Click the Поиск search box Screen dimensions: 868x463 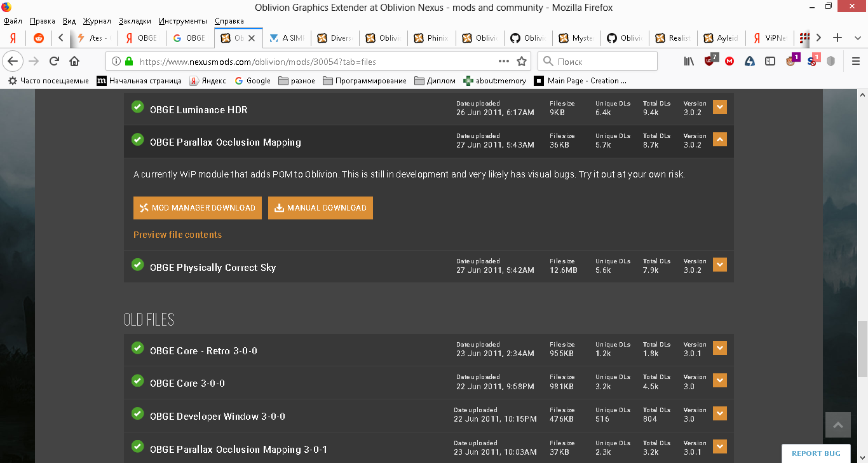point(597,61)
